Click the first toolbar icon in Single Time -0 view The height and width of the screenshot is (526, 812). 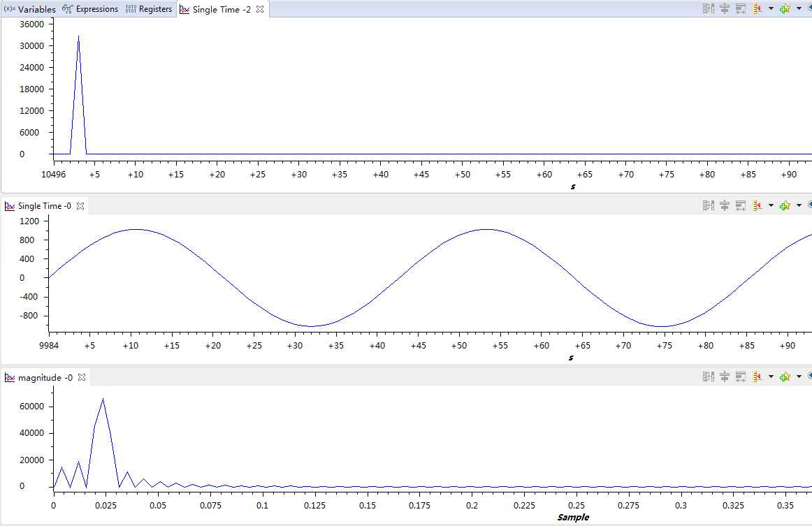coord(709,205)
